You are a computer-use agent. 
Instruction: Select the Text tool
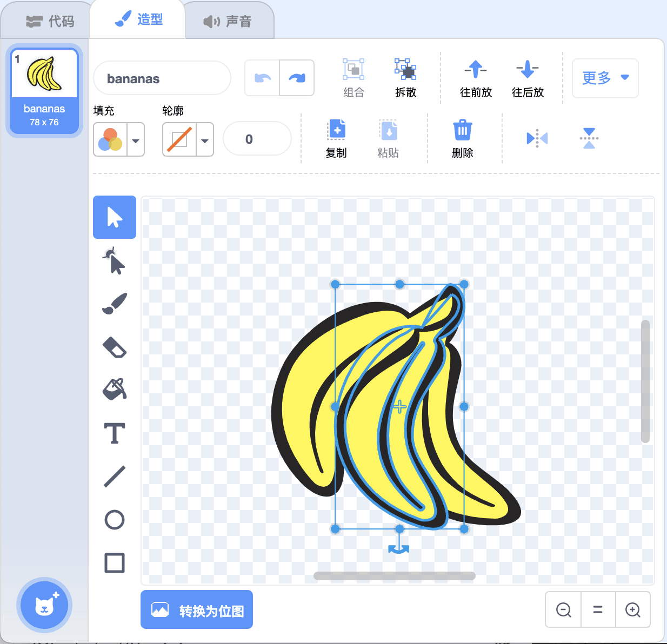114,433
